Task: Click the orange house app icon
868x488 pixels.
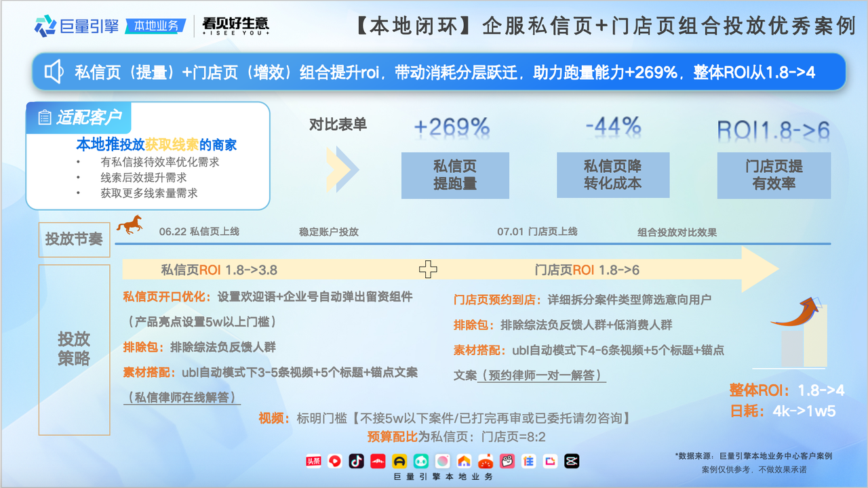Action: pos(464,461)
